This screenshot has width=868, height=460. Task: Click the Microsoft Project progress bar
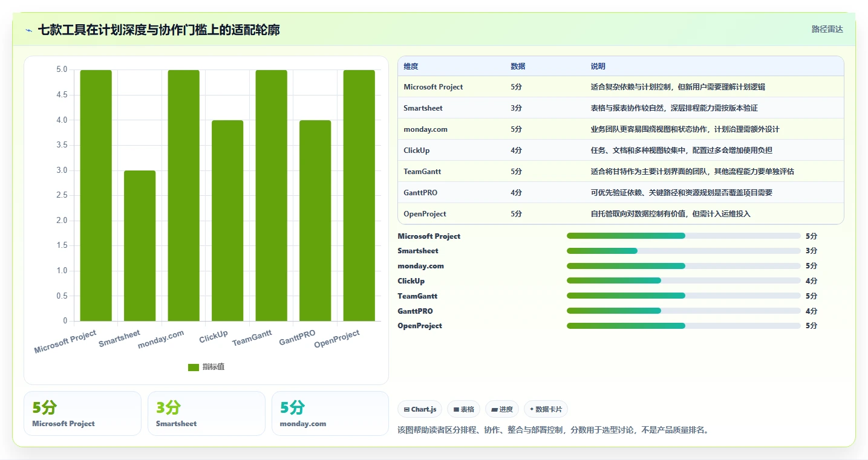click(684, 236)
